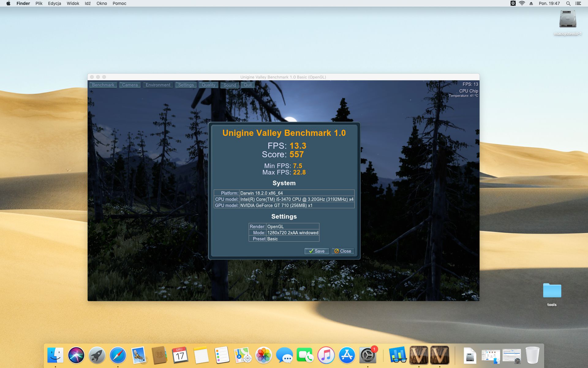Viewport: 588px width, 368px height.
Task: Open the Pomoc menu
Action: 119,3
